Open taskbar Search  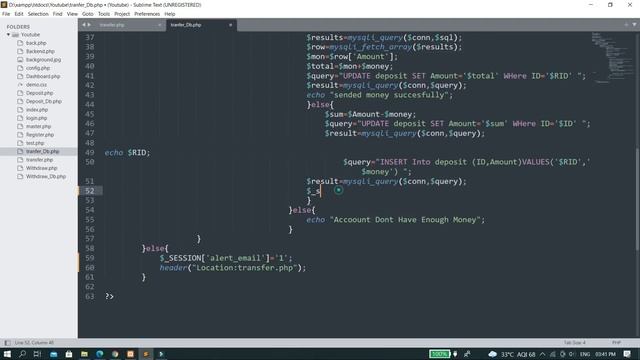[22, 354]
